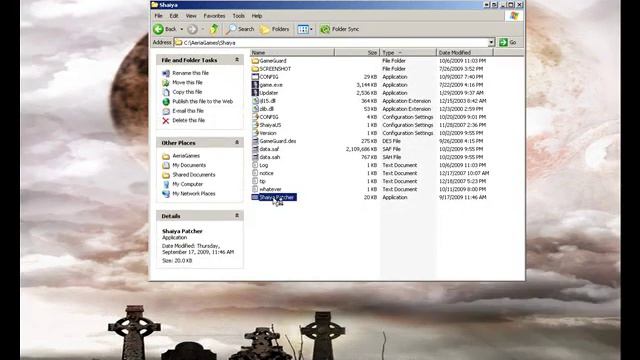Screen dimensions: 640x360
Task: Collapse the File and Folder Tasks panel
Action: (x=237, y=60)
